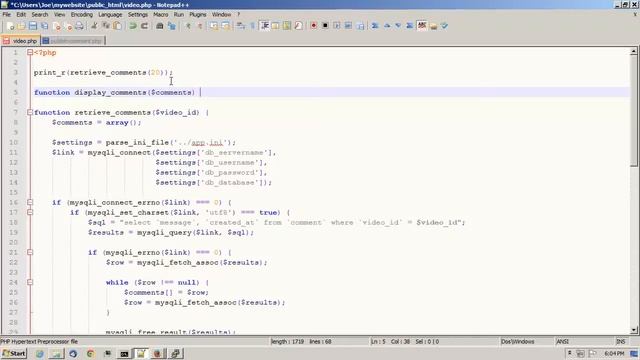Click the Save All toolbar icon

pyautogui.click(x=44, y=26)
